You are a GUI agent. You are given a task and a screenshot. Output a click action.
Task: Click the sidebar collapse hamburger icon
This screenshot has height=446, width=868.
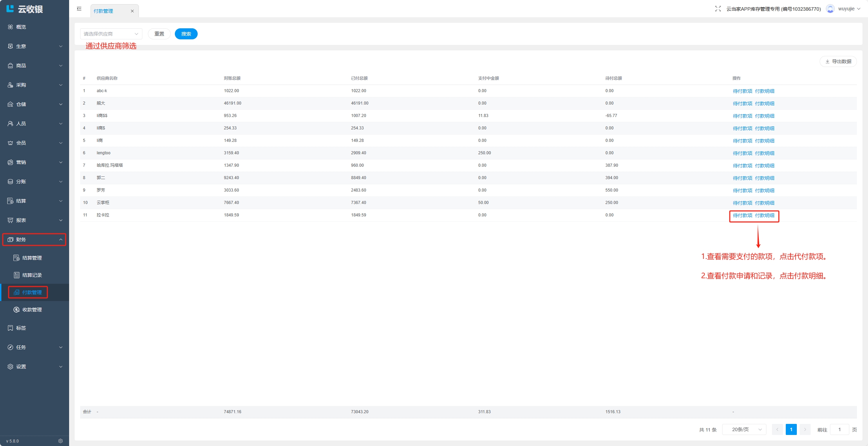pyautogui.click(x=79, y=9)
